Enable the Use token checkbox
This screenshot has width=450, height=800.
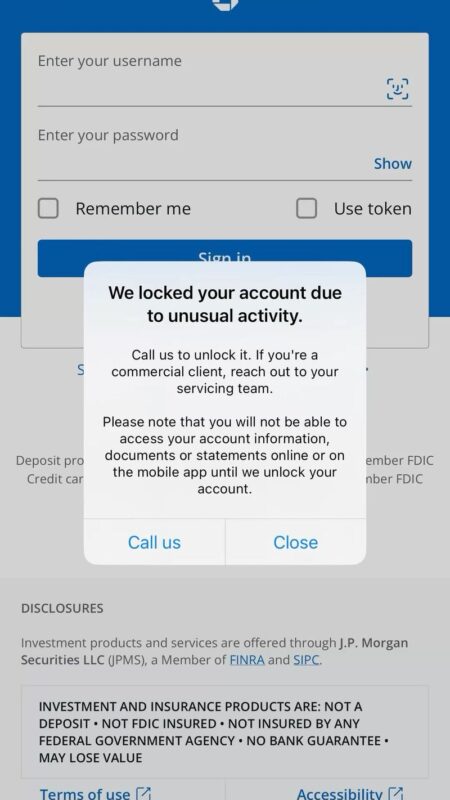pos(306,208)
